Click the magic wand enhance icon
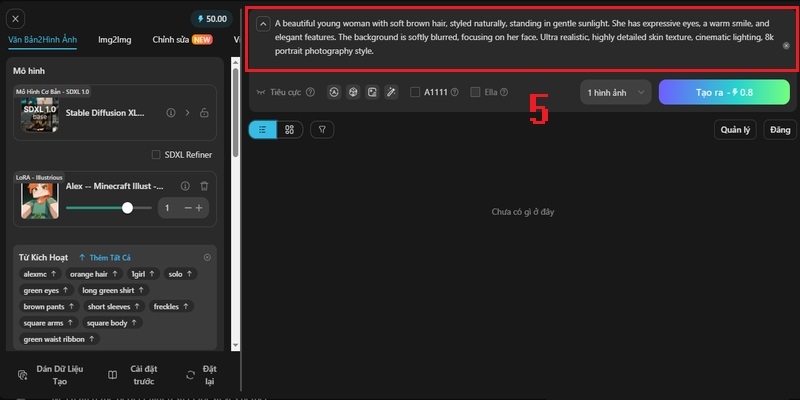Image resolution: width=800 pixels, height=400 pixels. [x=391, y=92]
